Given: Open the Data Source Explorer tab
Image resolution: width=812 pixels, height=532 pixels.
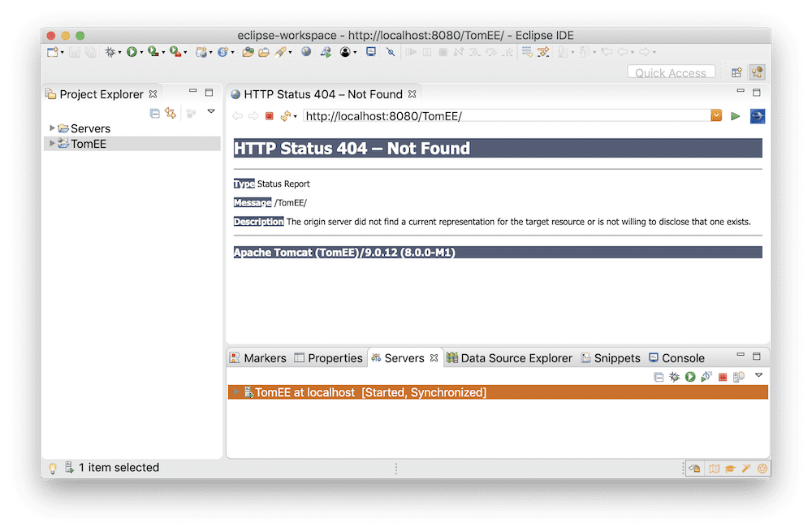Looking at the screenshot, I should pyautogui.click(x=510, y=358).
